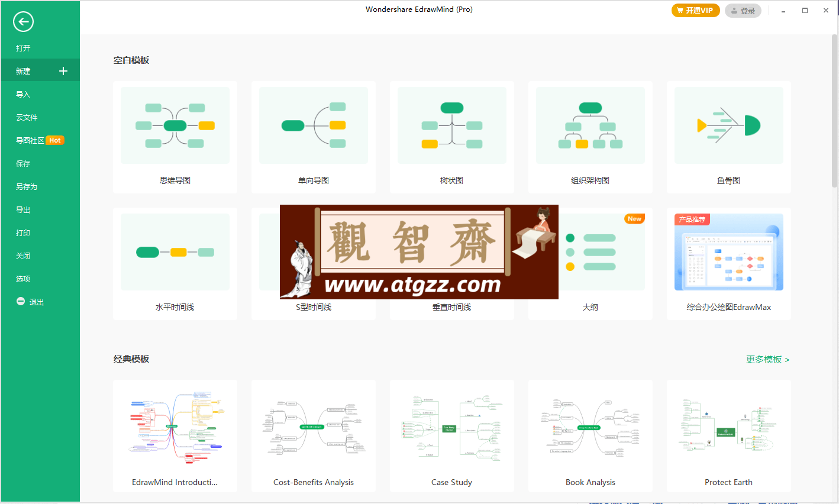
Task: Click 关闭 in the sidebar
Action: (x=23, y=256)
